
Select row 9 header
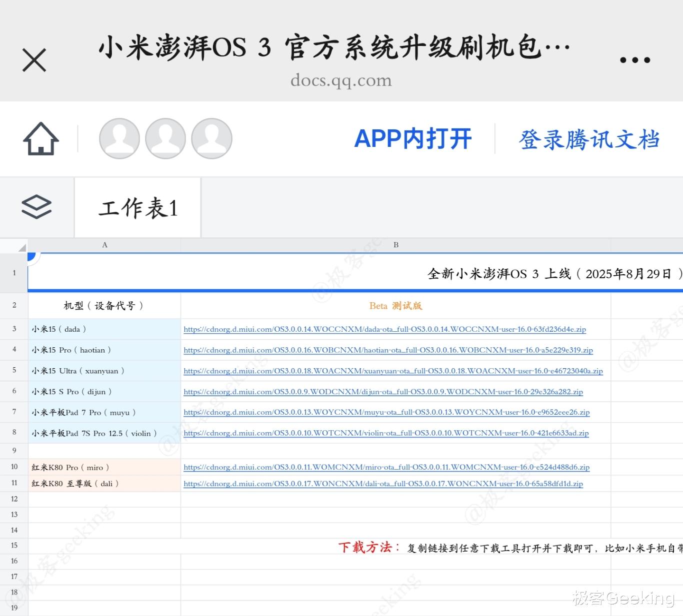click(14, 451)
